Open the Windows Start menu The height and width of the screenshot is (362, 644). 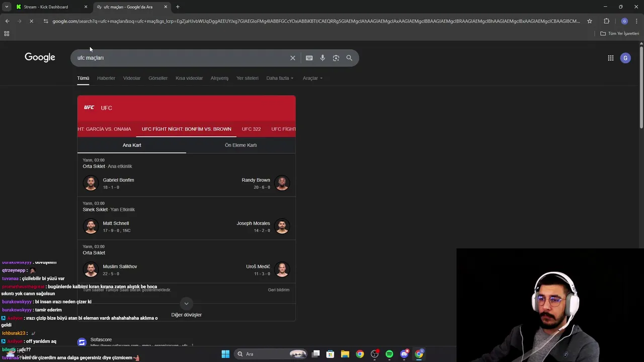click(x=225, y=354)
